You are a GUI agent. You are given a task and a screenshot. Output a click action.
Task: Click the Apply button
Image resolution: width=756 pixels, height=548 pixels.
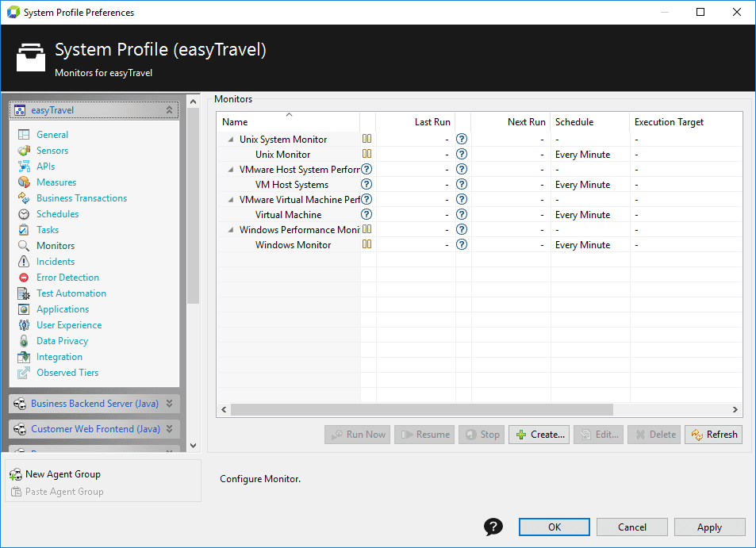(x=709, y=527)
